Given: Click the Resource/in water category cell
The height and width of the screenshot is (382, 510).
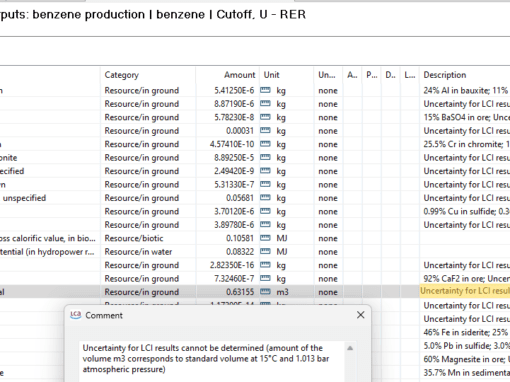Looking at the screenshot, I should pos(148,252).
